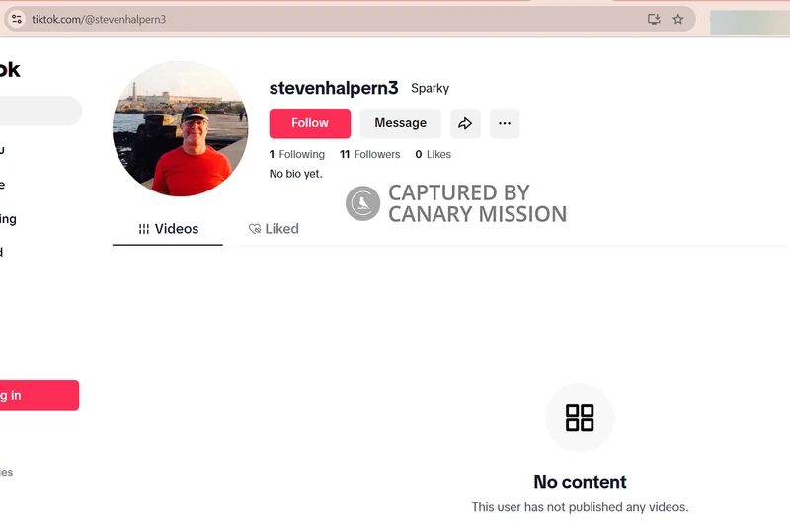Click the sidebar search field
The height and width of the screenshot is (532, 790).
40,111
